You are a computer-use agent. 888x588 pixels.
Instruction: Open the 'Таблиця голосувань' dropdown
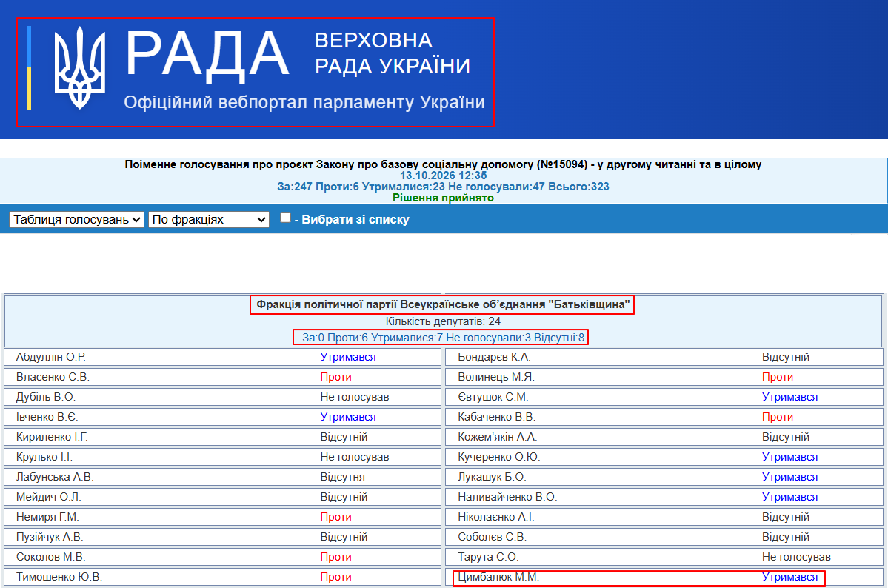click(x=76, y=220)
